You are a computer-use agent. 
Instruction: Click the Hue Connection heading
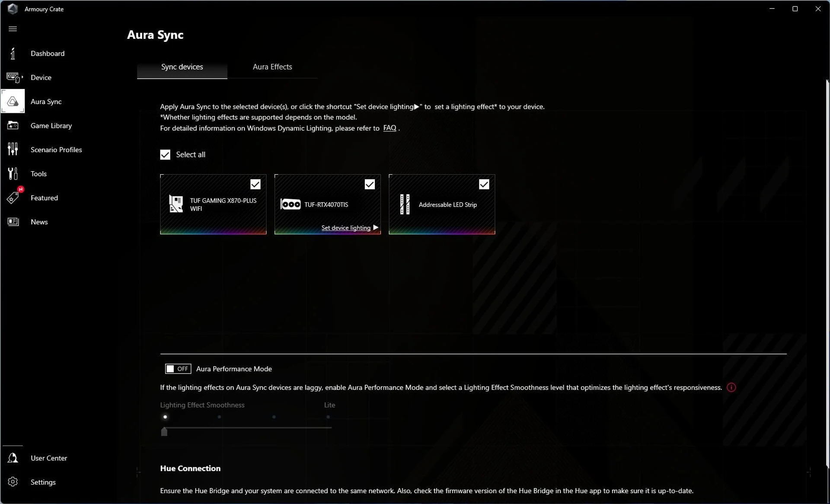click(190, 468)
